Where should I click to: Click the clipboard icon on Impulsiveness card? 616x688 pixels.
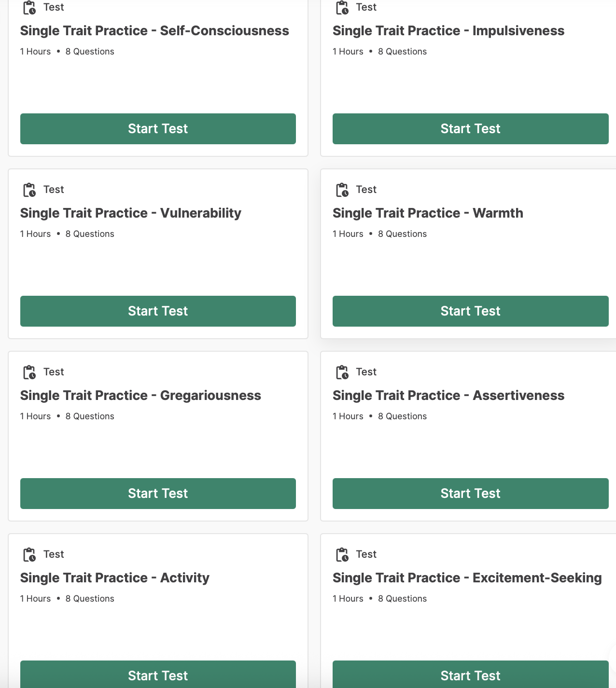point(342,8)
